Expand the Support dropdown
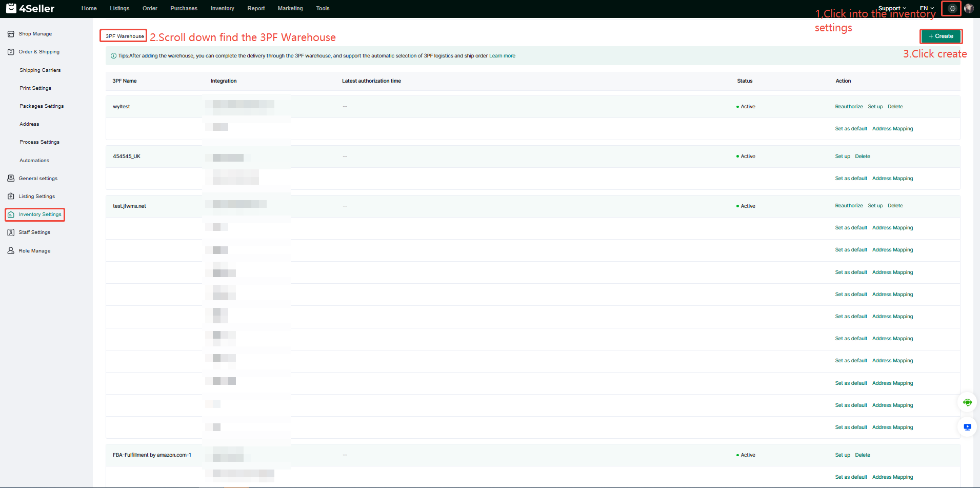Image resolution: width=980 pixels, height=488 pixels. tap(892, 8)
